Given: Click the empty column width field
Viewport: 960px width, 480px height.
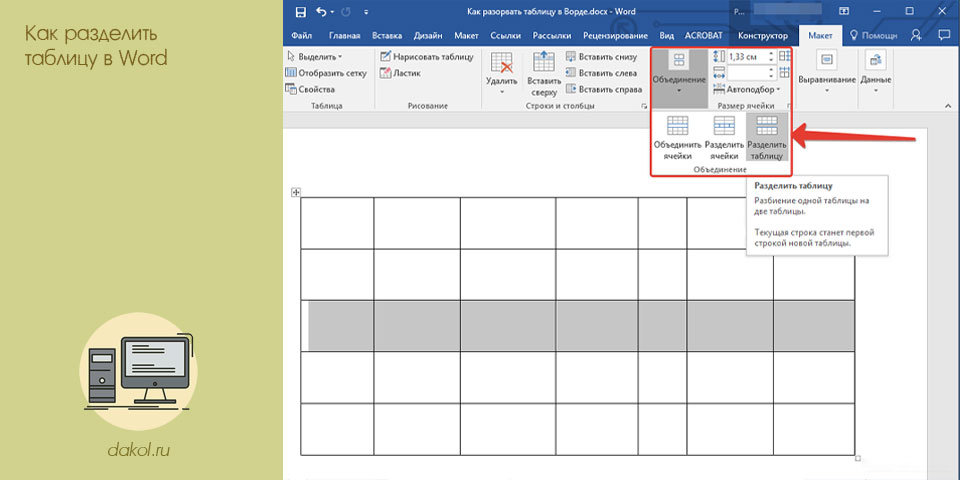Looking at the screenshot, I should point(746,73).
